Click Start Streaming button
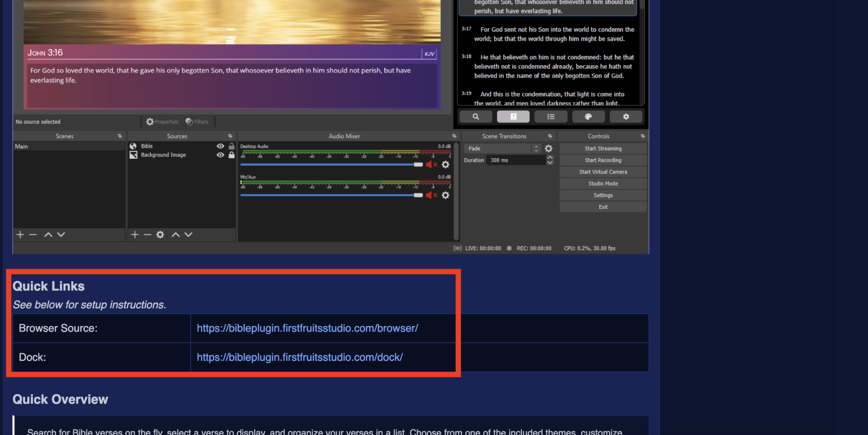Image resolution: width=868 pixels, height=435 pixels. (603, 148)
